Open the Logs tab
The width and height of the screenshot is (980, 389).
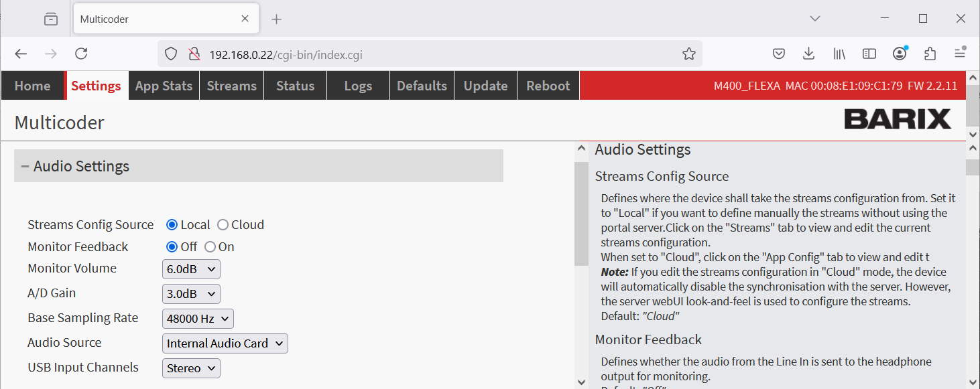click(x=358, y=86)
